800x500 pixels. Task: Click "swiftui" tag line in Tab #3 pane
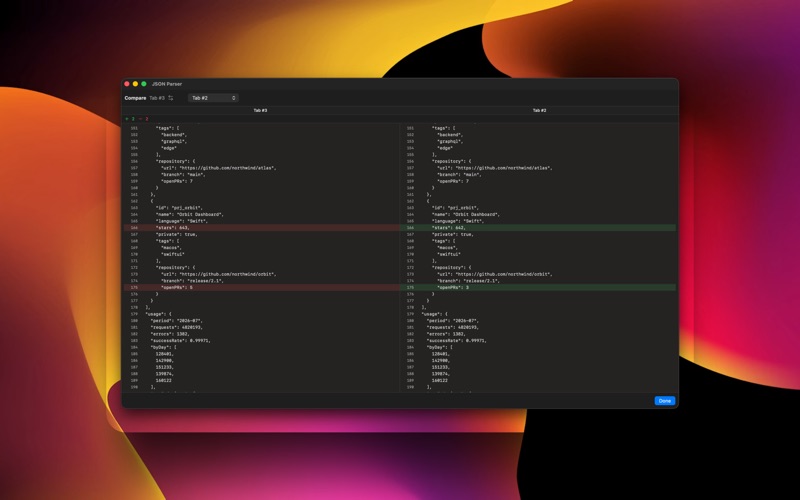pos(172,254)
